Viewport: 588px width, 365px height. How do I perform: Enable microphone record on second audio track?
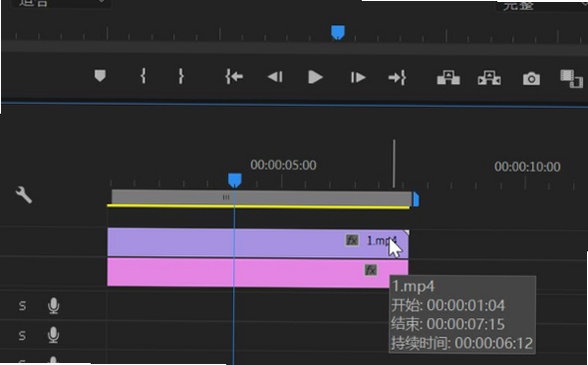coord(54,335)
